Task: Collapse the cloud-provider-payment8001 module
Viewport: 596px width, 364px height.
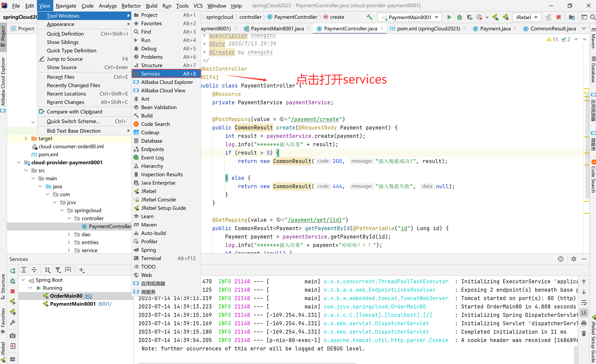Action: pos(19,162)
